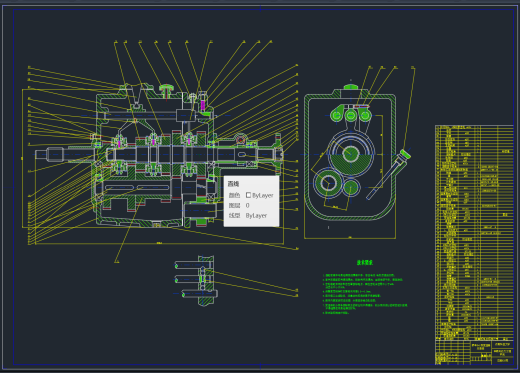Select the shift fork detail view below gearbox
This screenshot has width=520, height=373.
click(x=197, y=281)
